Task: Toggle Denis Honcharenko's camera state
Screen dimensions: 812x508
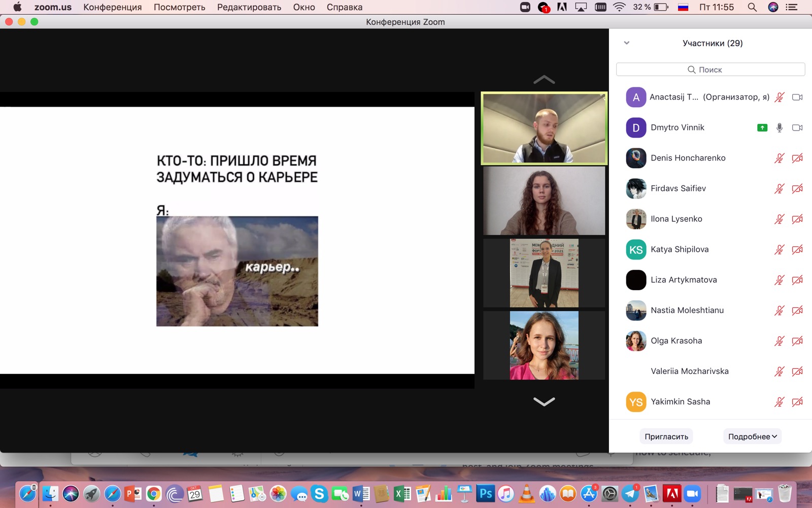Action: tap(797, 158)
